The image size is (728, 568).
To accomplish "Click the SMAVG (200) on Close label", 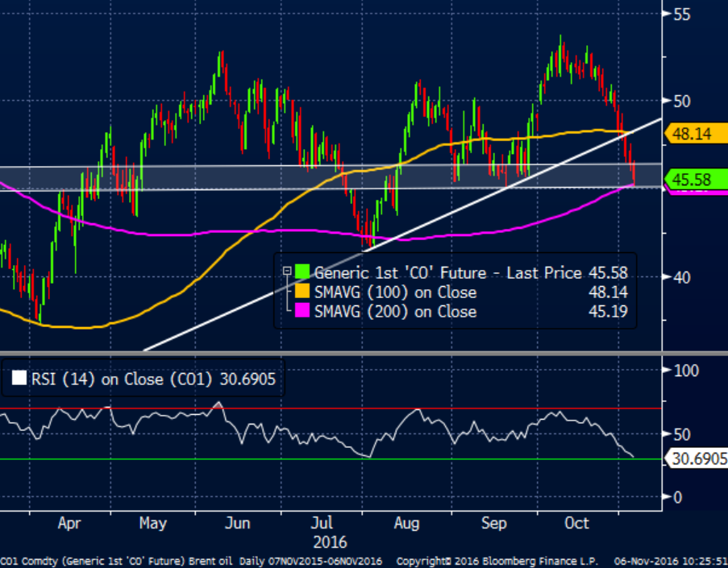I will [x=395, y=312].
